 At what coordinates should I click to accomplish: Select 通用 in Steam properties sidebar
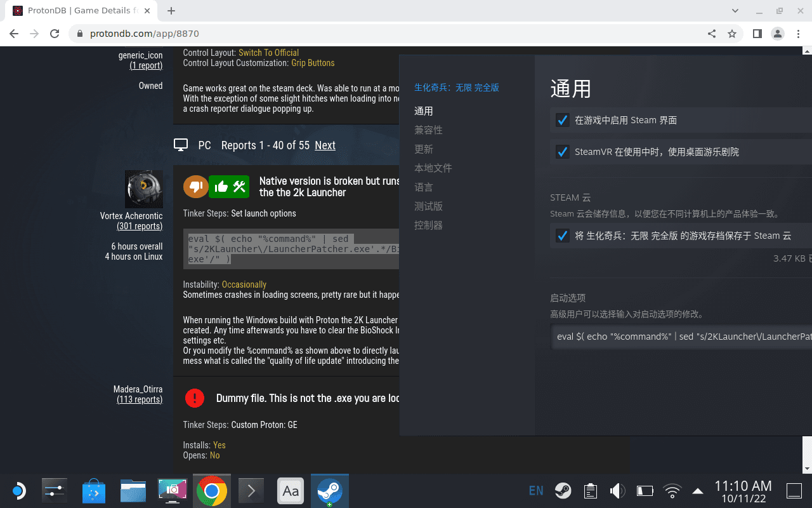[424, 111]
